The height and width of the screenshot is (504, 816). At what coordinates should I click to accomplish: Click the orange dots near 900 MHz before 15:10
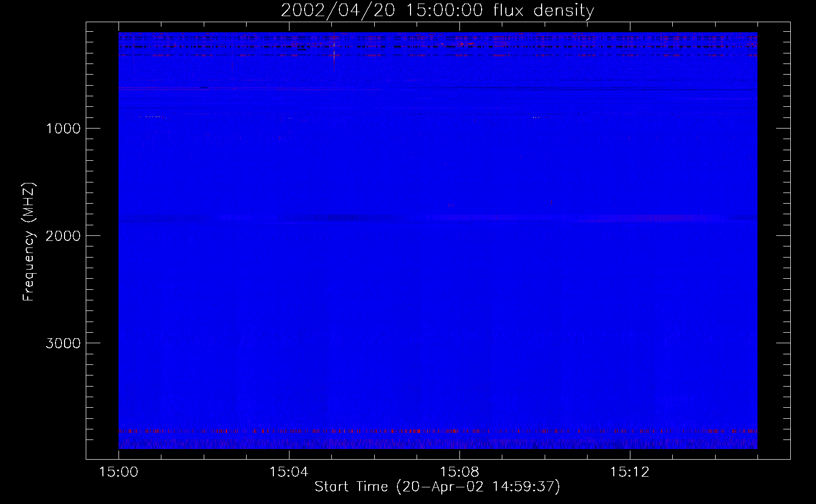point(536,117)
